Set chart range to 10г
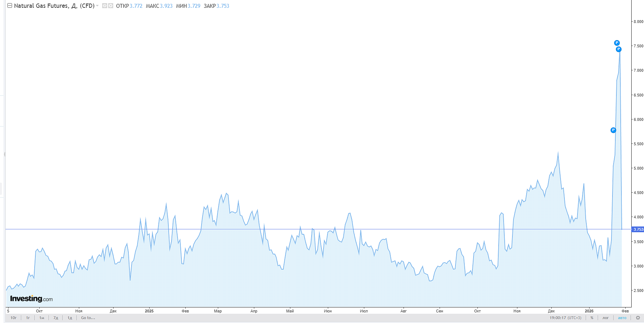The height and width of the screenshot is (323, 644). click(13, 318)
